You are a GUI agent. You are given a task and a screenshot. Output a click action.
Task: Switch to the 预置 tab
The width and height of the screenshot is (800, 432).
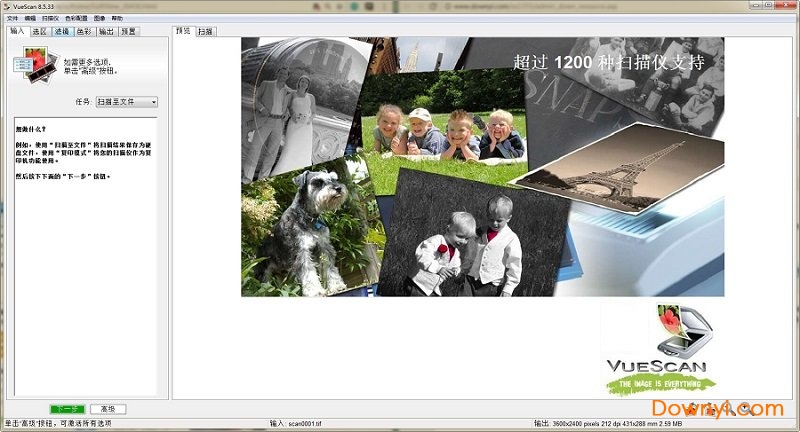click(129, 31)
